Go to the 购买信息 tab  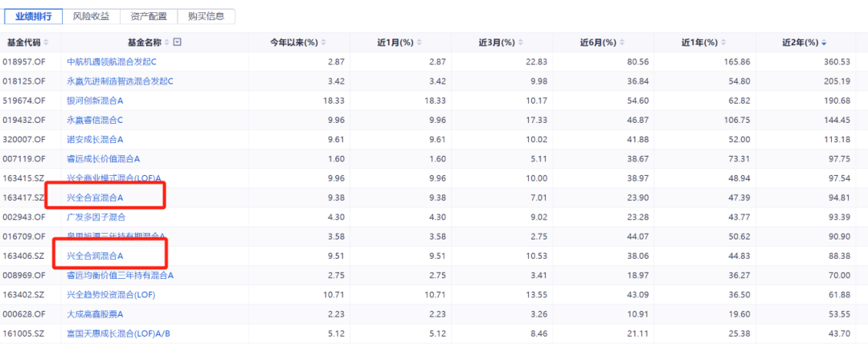[x=207, y=16]
